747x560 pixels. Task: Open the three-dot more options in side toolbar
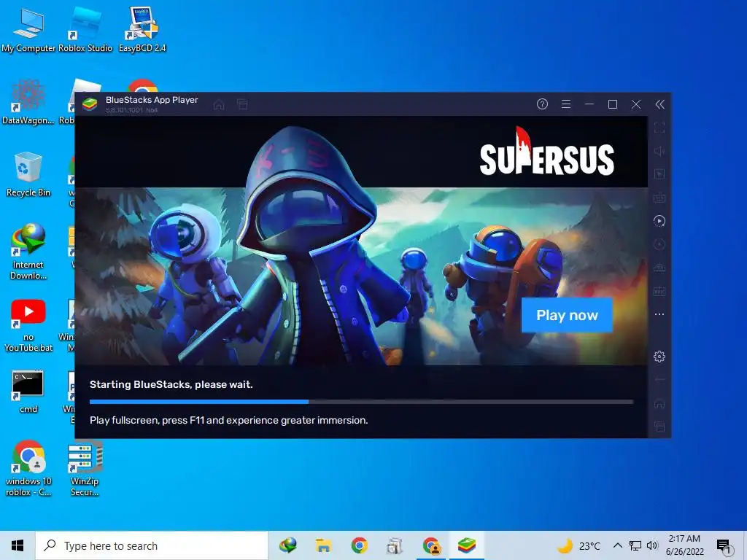pyautogui.click(x=659, y=314)
